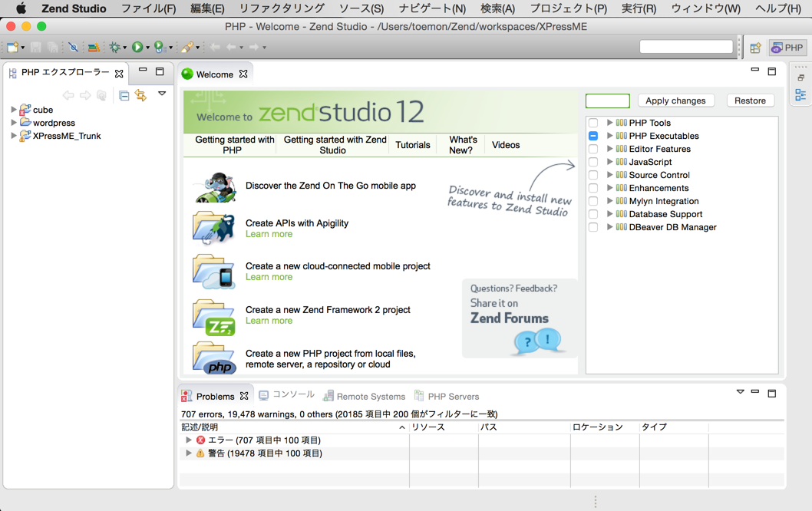Image resolution: width=812 pixels, height=511 pixels.
Task: Switch to the コンソール tab
Action: [x=287, y=396]
